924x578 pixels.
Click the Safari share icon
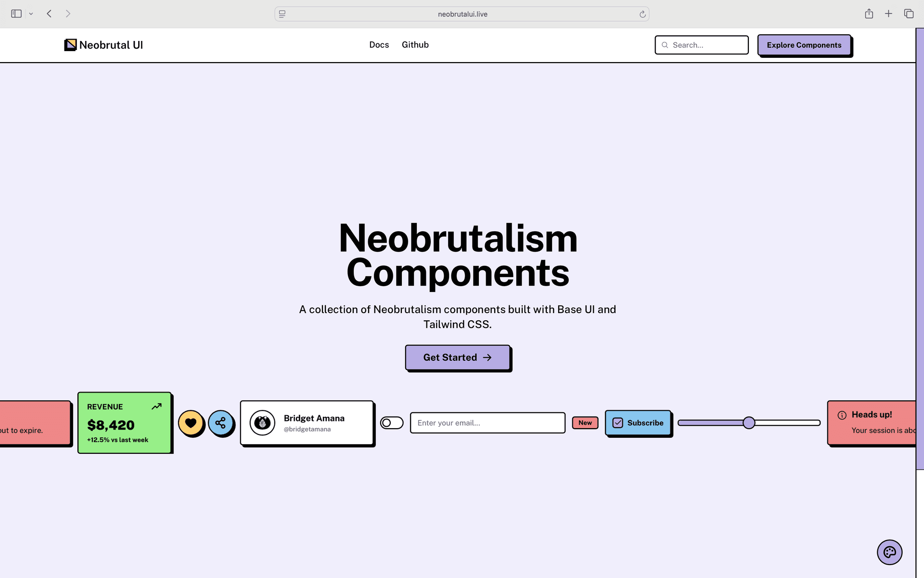tap(869, 13)
